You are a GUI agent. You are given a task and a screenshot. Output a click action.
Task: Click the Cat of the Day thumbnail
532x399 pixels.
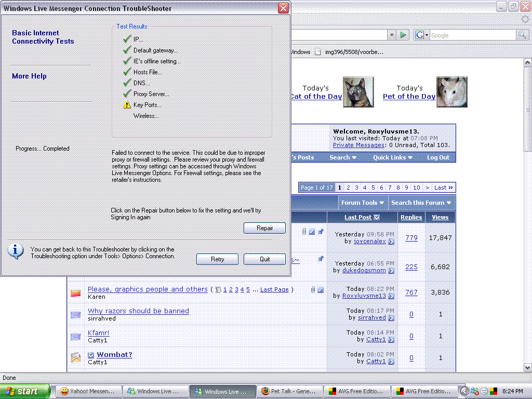point(358,92)
